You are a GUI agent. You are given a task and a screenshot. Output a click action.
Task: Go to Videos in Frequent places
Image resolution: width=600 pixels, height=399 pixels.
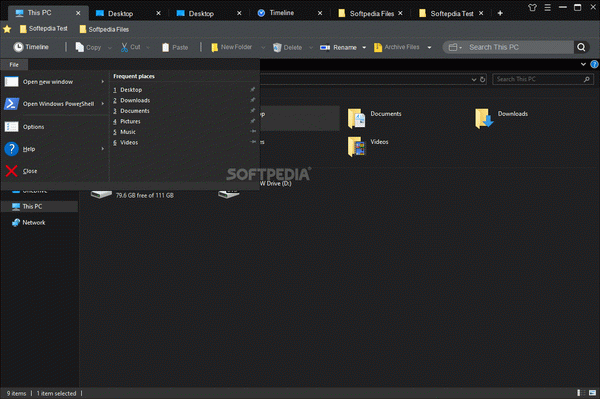(184, 142)
